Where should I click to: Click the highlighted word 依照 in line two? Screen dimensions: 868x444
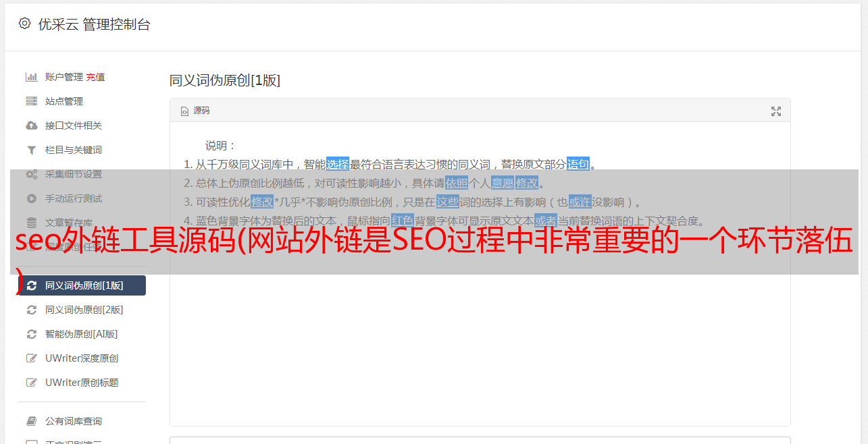point(457,183)
